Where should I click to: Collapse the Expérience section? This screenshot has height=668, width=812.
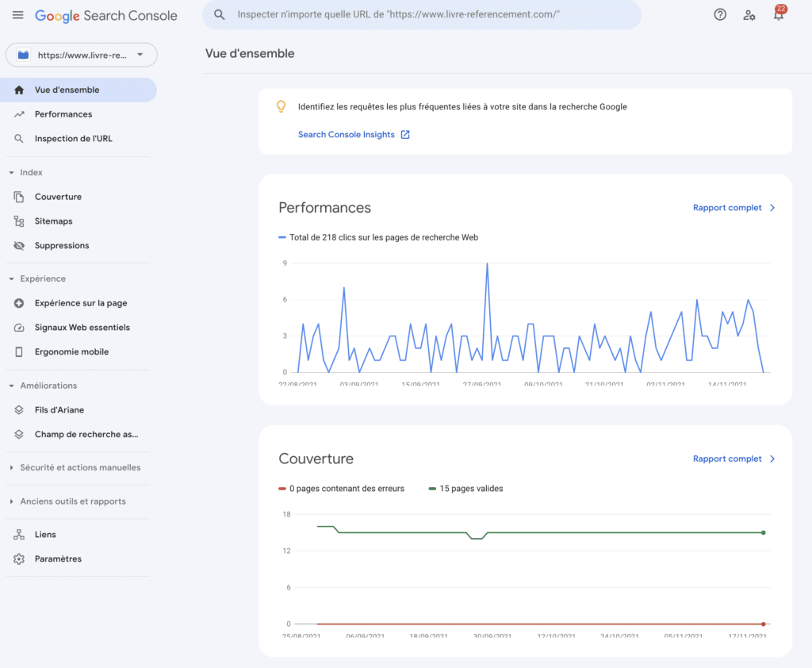click(11, 278)
